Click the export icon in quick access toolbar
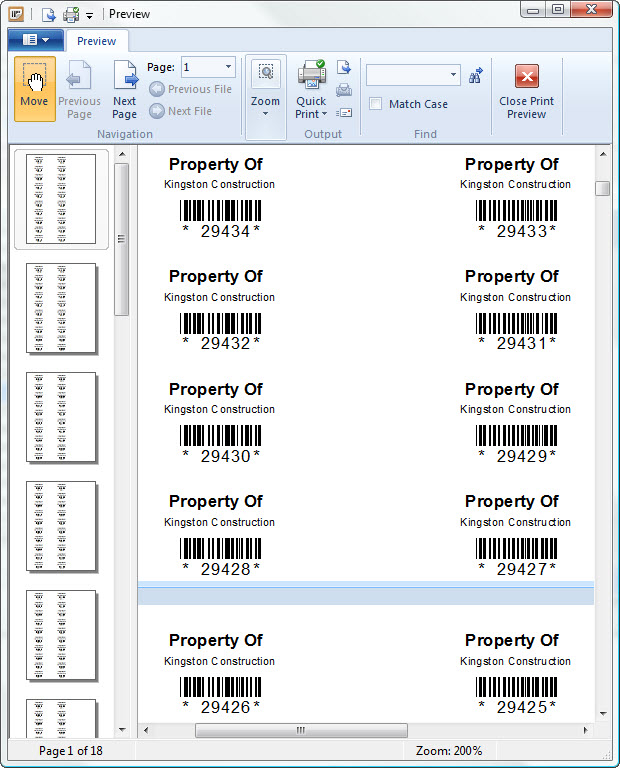This screenshot has width=620, height=768. [48, 15]
